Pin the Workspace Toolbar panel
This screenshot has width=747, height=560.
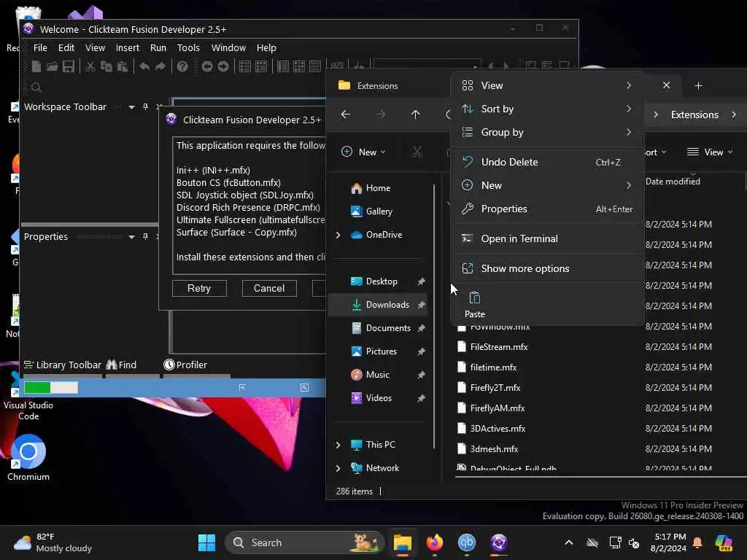click(145, 106)
